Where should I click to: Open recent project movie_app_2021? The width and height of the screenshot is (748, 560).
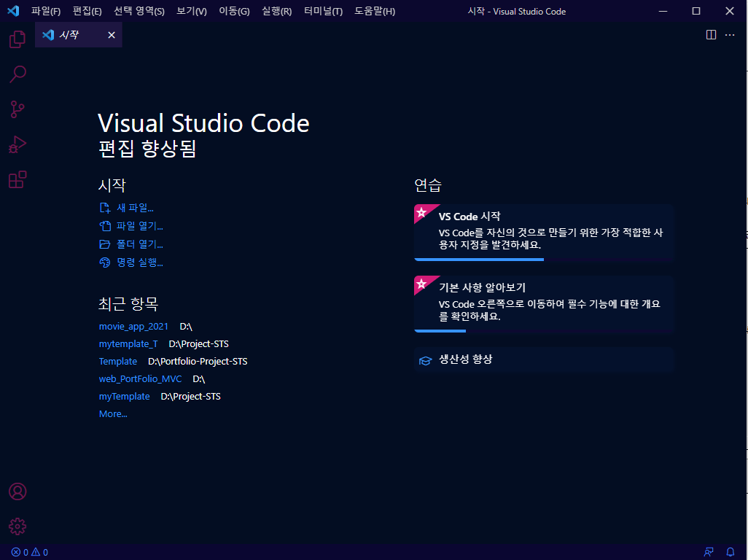tap(133, 326)
